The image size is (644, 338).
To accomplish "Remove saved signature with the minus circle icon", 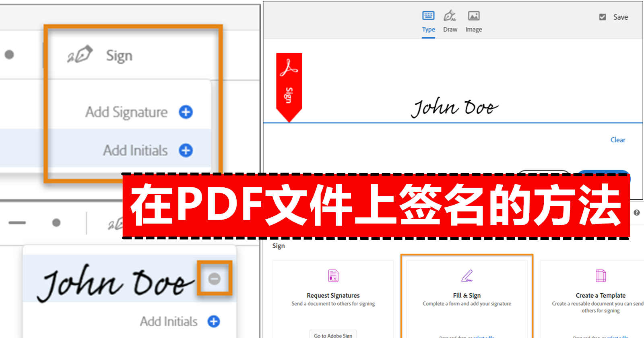I will [x=214, y=278].
